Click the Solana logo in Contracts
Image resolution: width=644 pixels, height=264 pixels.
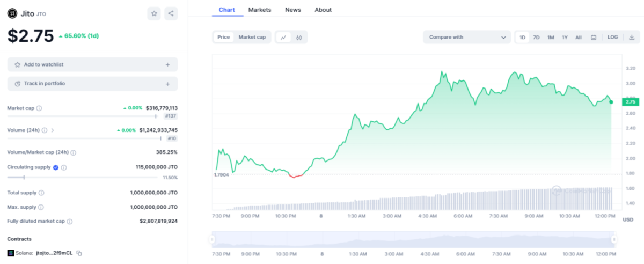click(11, 253)
